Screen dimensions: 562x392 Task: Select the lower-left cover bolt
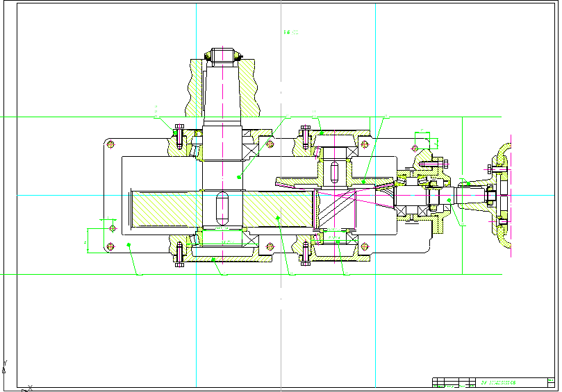179,254
